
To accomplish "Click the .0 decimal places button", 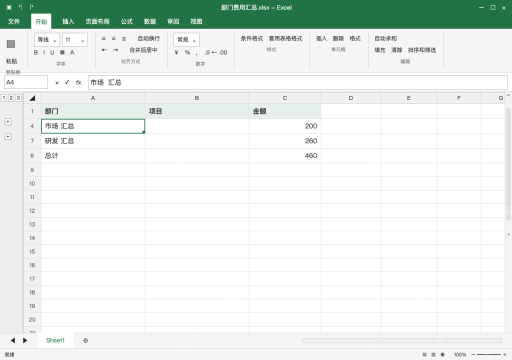I will pyautogui.click(x=207, y=52).
